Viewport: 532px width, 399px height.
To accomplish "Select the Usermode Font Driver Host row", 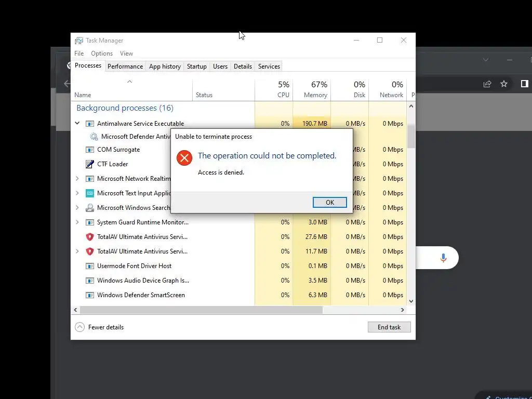I will pyautogui.click(x=239, y=266).
